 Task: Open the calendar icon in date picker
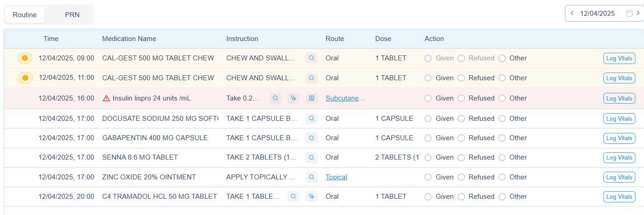click(629, 14)
